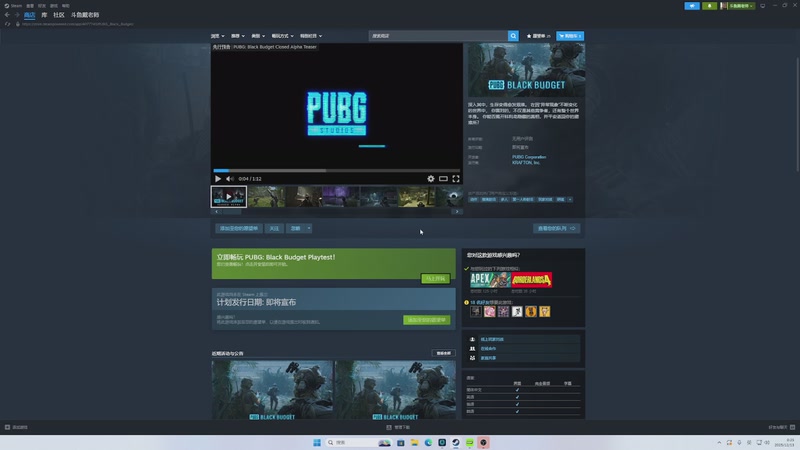Viewport: 800px width, 450px height.
Task: Switch to the Community tab
Action: 59,15
